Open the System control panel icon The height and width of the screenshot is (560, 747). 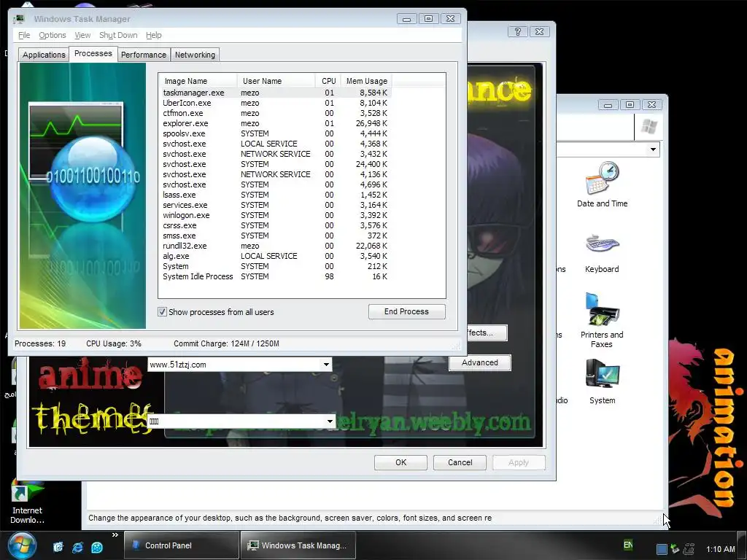602,381
